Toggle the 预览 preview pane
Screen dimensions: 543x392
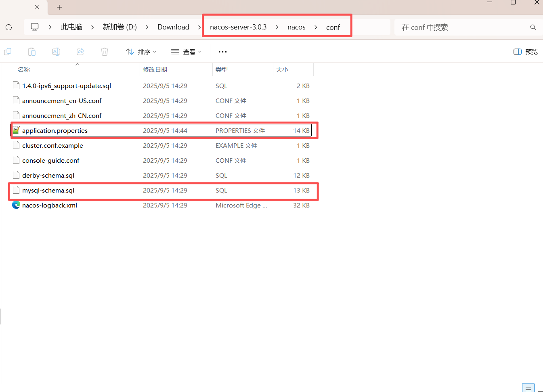[x=526, y=52]
